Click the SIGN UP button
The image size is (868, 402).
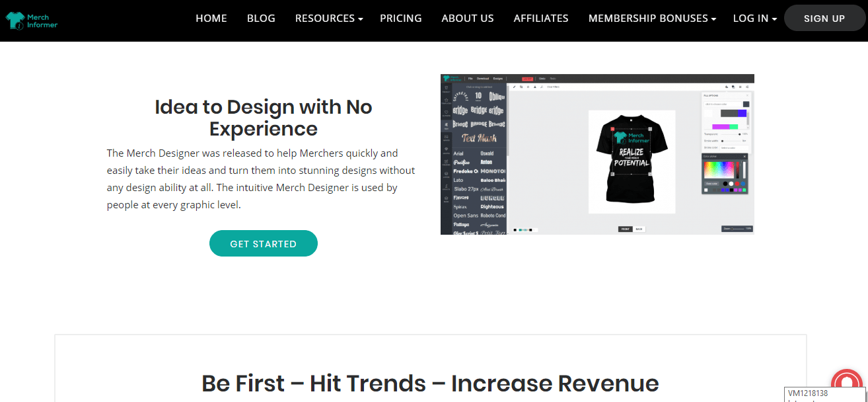(x=824, y=19)
